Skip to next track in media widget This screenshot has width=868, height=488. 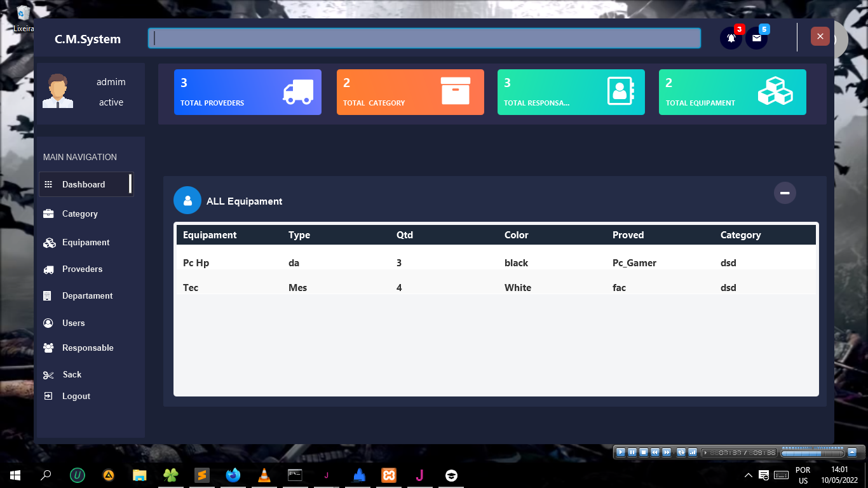click(x=667, y=452)
